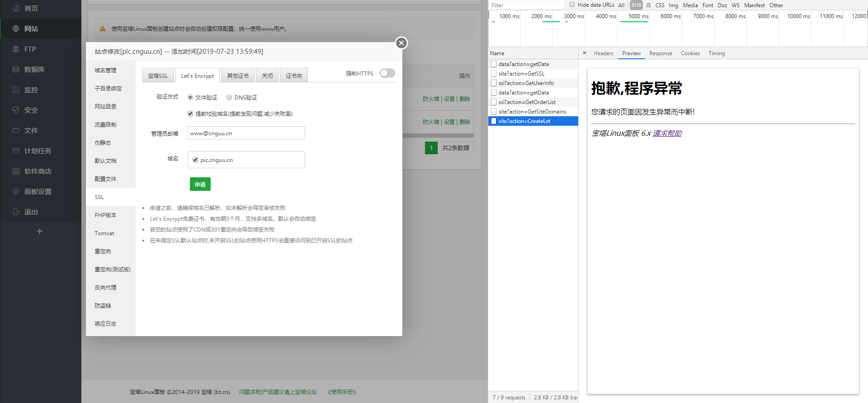Image resolution: width=868 pixels, height=403 pixels.
Task: Open the Timing tab in DevTools
Action: click(x=717, y=53)
